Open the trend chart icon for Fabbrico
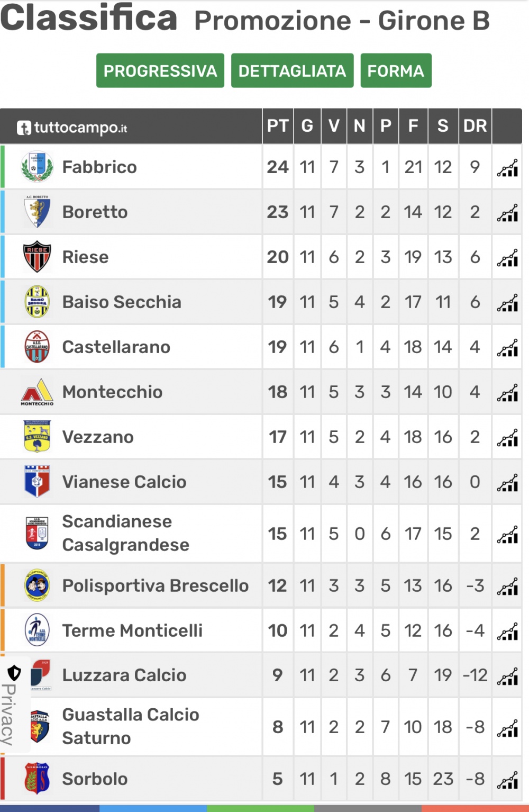This screenshot has height=812, width=529. point(507,167)
